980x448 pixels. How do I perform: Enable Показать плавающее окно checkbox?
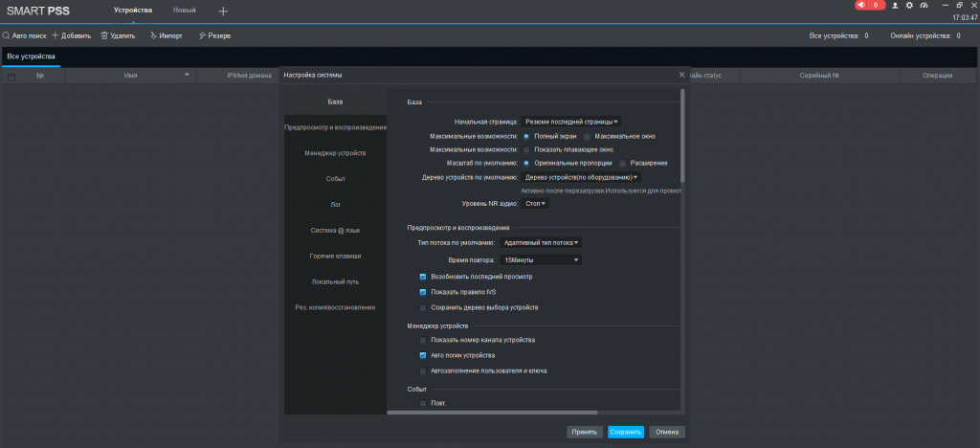tap(526, 149)
